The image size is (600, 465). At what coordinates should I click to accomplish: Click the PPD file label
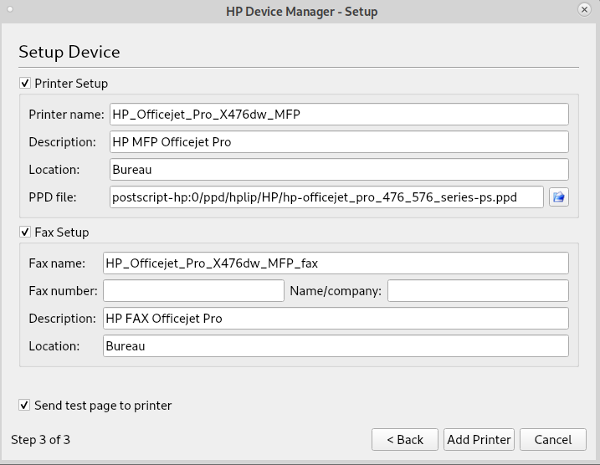[52, 197]
